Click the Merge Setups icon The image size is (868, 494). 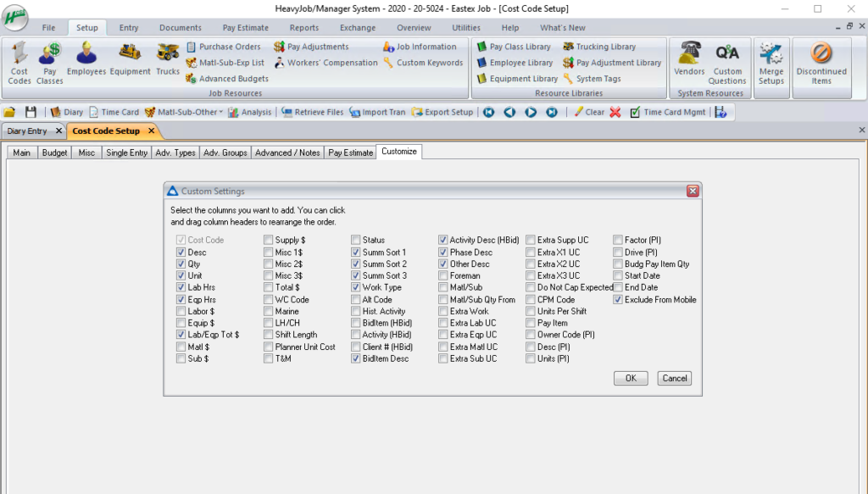[x=771, y=63]
